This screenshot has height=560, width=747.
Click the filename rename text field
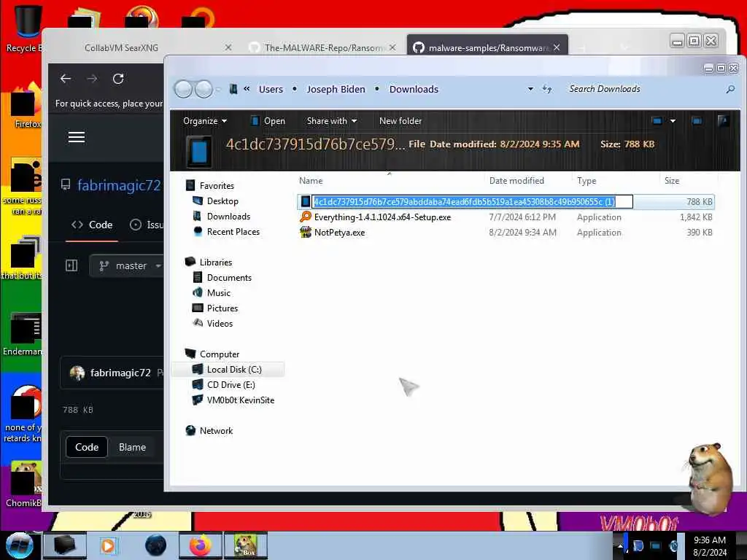(473, 201)
